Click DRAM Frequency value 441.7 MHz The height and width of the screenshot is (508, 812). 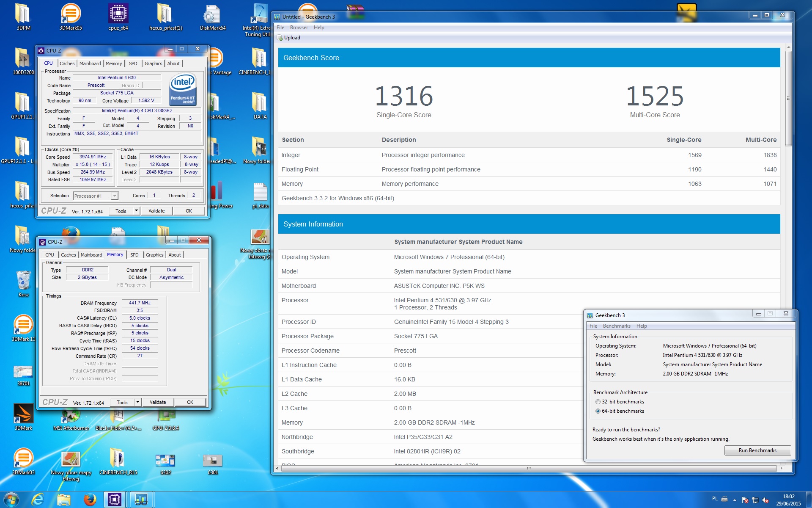pos(140,303)
